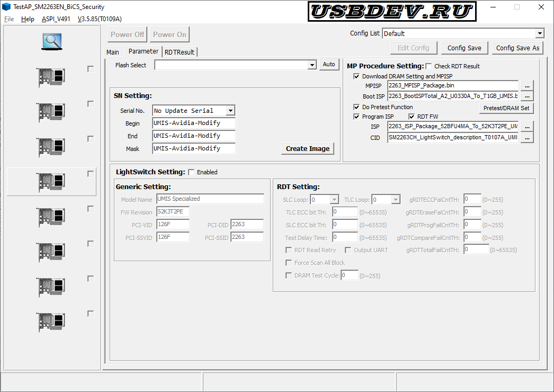554x392 pixels.
Task: Tick the checkbox beside the third port
Action: pyautogui.click(x=91, y=139)
